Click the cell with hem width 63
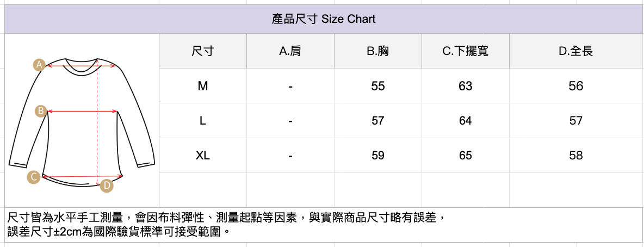 [x=466, y=86]
